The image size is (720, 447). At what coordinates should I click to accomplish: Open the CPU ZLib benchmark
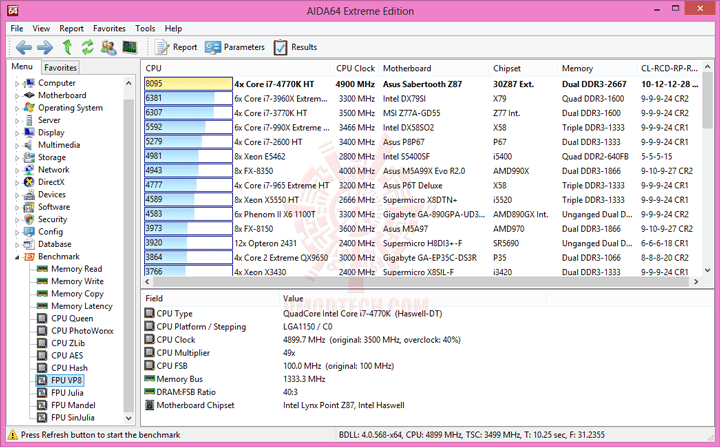pos(68,343)
